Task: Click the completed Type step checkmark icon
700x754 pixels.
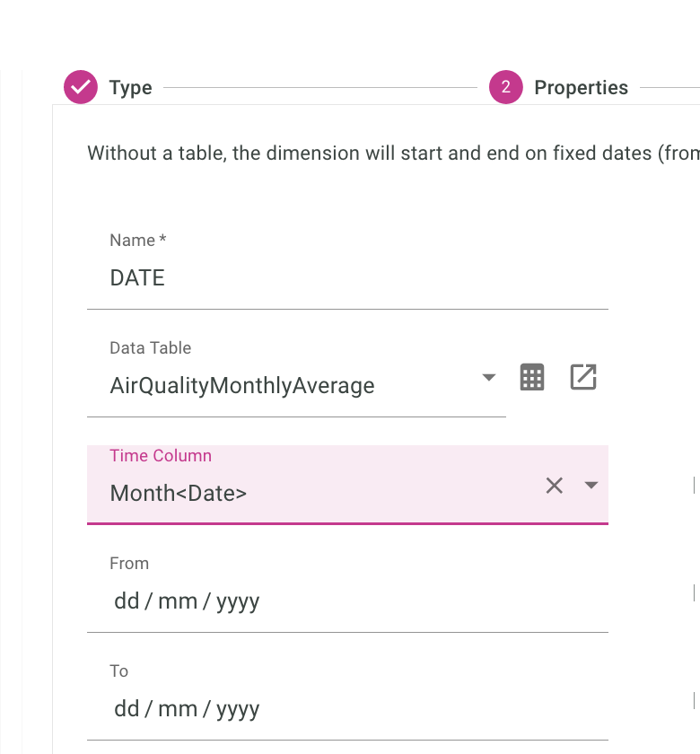Action: point(81,88)
